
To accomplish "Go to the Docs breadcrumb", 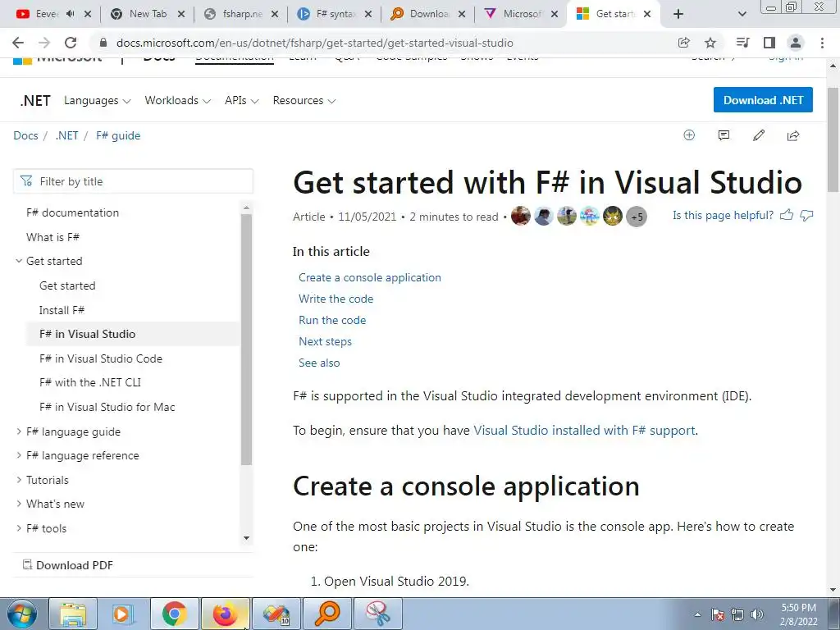I will [x=25, y=135].
